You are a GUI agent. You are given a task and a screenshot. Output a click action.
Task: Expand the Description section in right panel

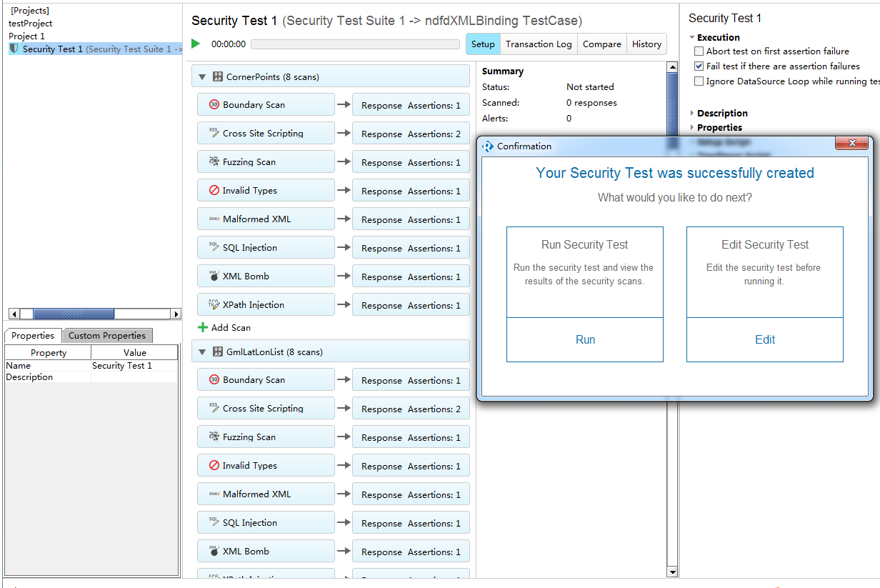[x=692, y=114]
